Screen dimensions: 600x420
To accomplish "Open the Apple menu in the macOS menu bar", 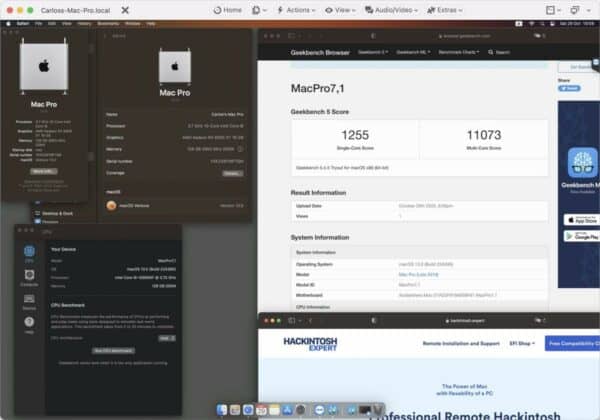I will coord(8,24).
